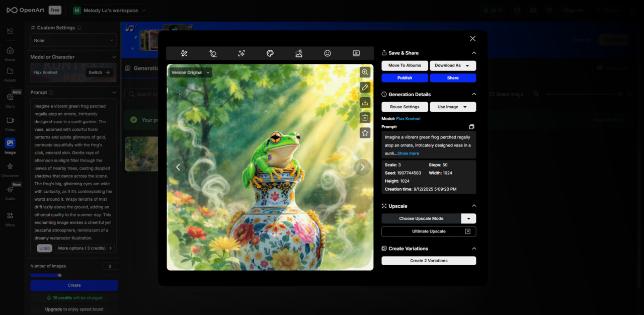Click the generated image thumbnail behind dialog
Viewport: 644px width, 315px height.
pyautogui.click(x=142, y=153)
